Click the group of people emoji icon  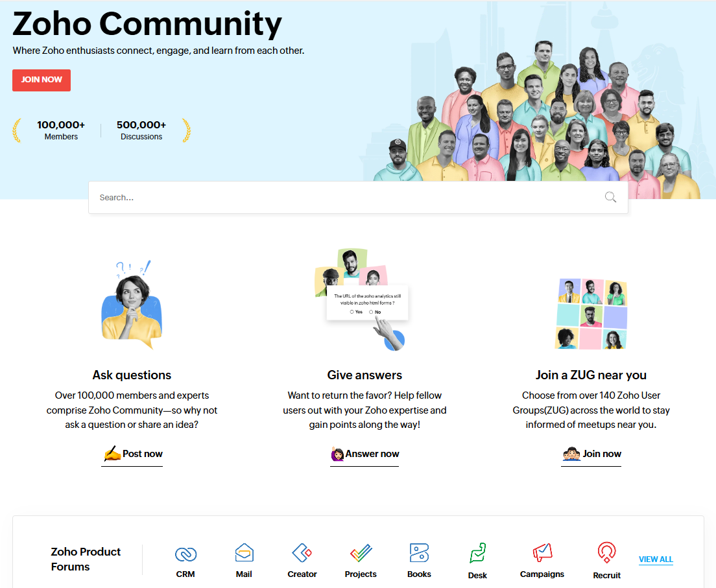(x=571, y=454)
